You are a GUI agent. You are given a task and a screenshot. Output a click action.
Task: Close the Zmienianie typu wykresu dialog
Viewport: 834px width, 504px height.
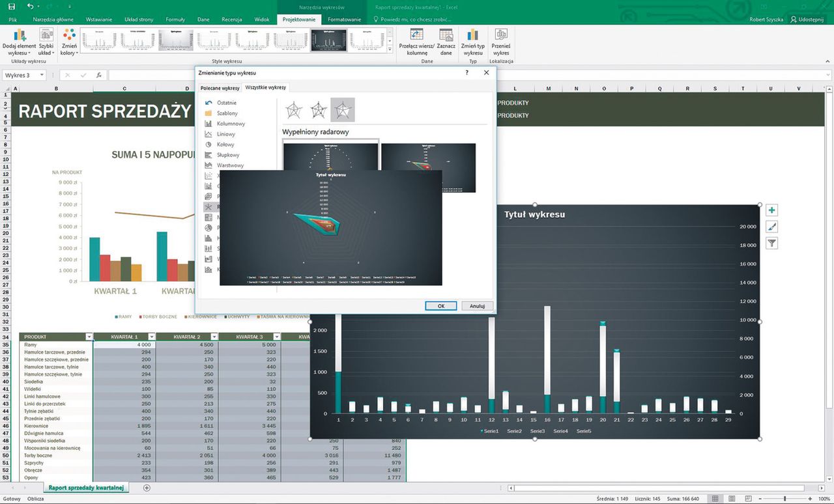coord(486,73)
